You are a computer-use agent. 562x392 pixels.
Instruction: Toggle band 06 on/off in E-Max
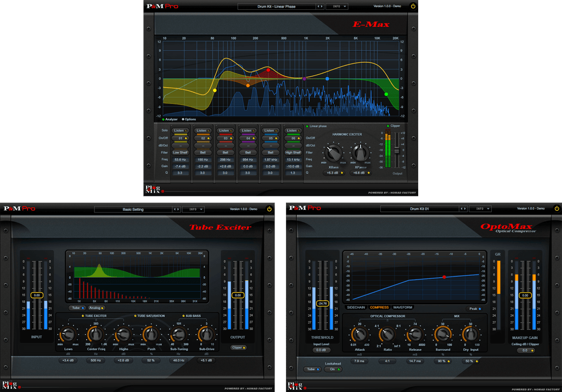tap(293, 138)
